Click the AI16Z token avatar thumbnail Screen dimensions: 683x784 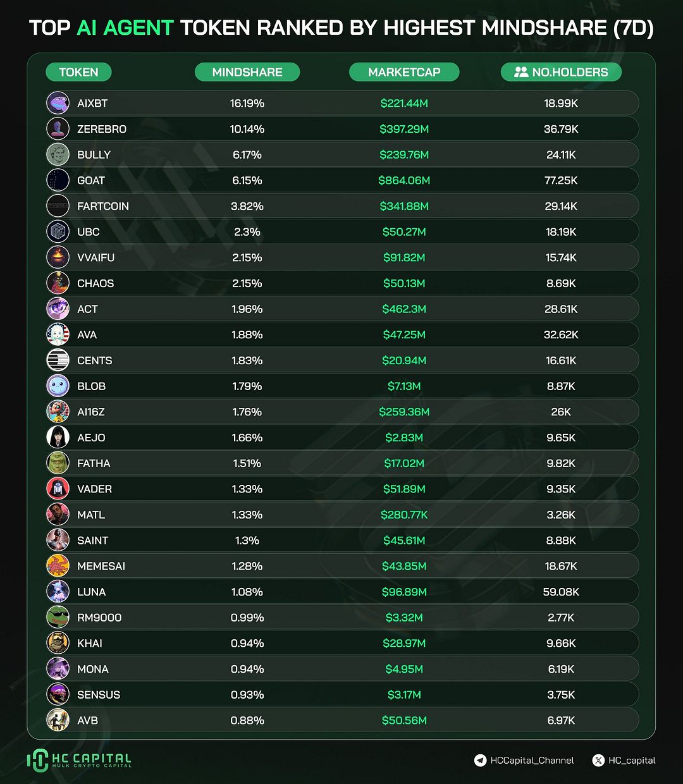point(58,412)
